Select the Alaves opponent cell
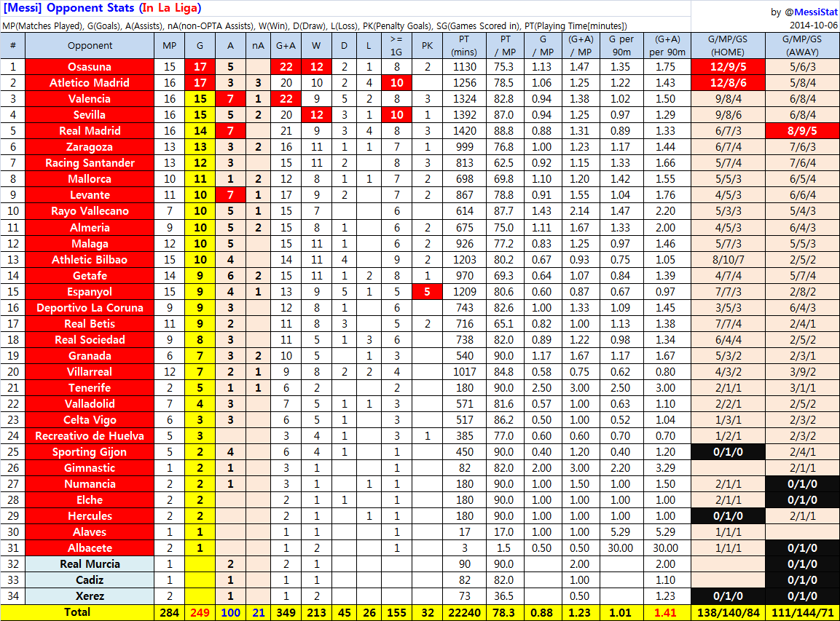This screenshot has width=840, height=621. 90,533
